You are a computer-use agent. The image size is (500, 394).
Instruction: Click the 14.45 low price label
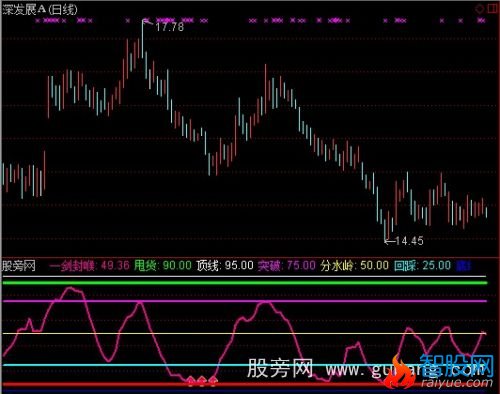click(409, 241)
